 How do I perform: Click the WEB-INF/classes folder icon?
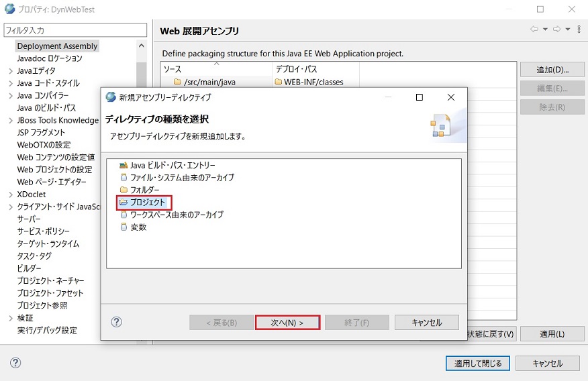coord(279,82)
